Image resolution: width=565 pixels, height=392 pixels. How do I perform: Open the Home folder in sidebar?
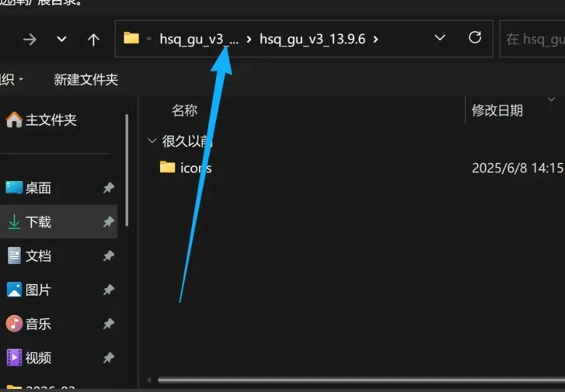pyautogui.click(x=41, y=120)
